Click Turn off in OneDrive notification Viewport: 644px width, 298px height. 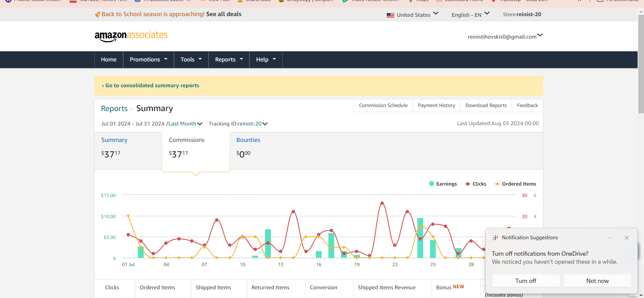coord(526,281)
